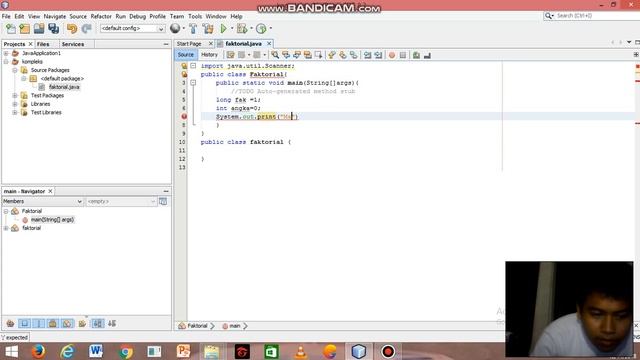Expand the Libraries node

(15, 104)
